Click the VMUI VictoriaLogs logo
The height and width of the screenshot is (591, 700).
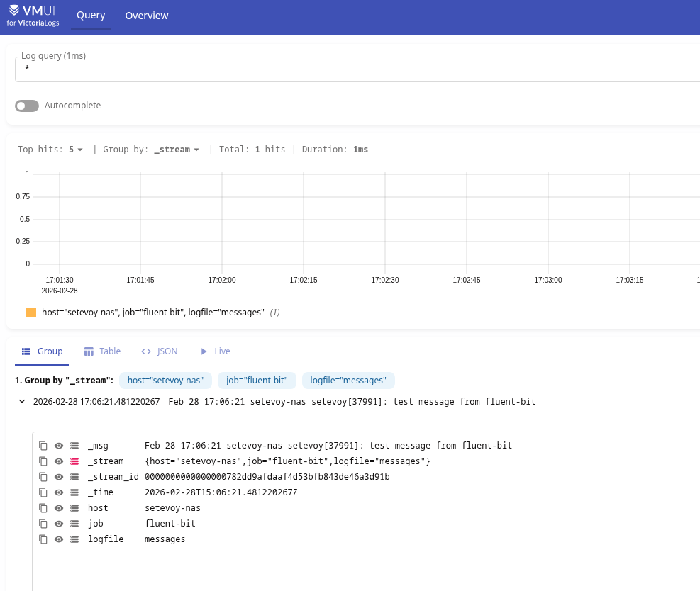pyautogui.click(x=33, y=16)
